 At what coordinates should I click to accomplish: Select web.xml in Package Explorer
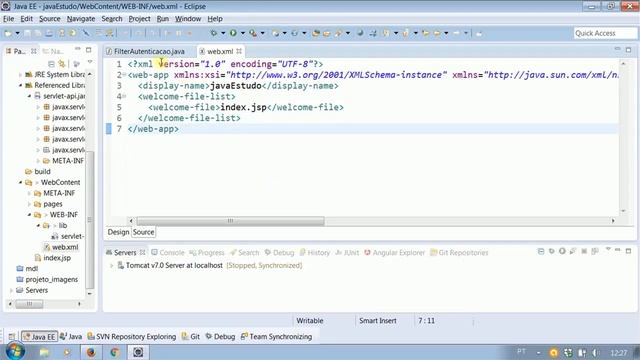click(x=61, y=247)
